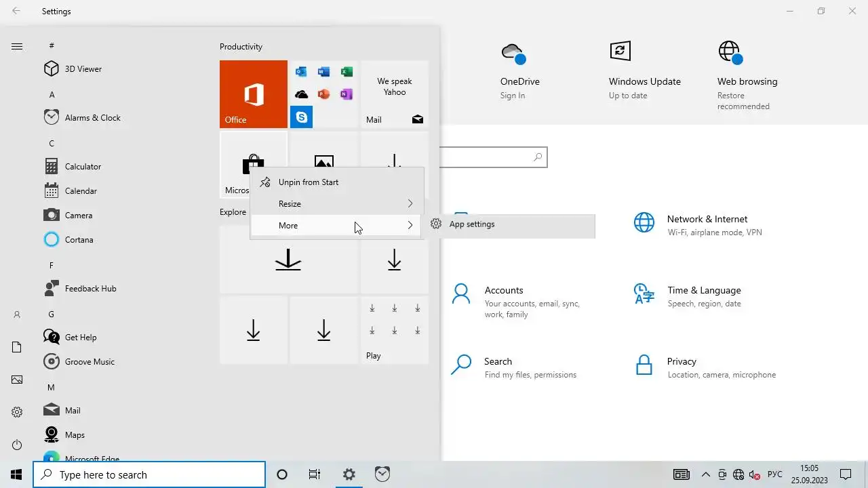Click Settings gear on the taskbar

tap(349, 474)
